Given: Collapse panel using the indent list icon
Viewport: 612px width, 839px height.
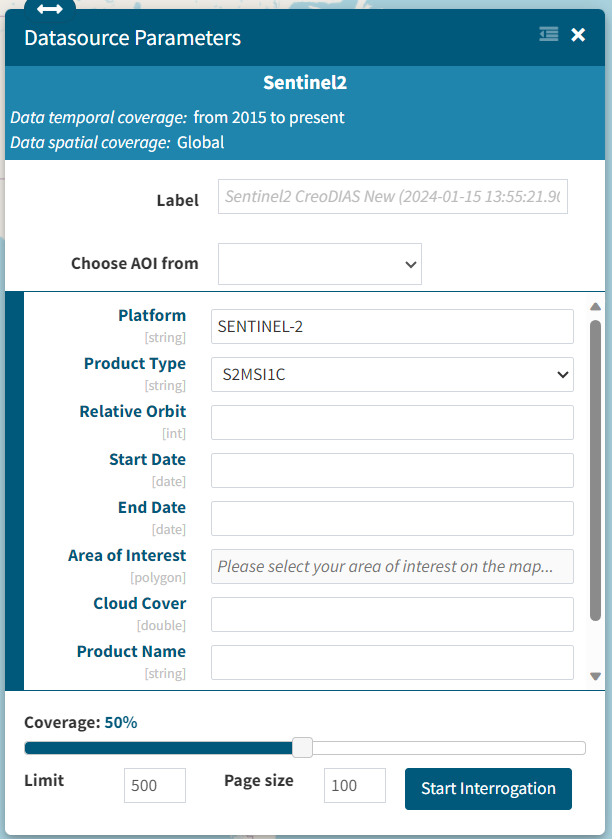Looking at the screenshot, I should click(x=549, y=34).
